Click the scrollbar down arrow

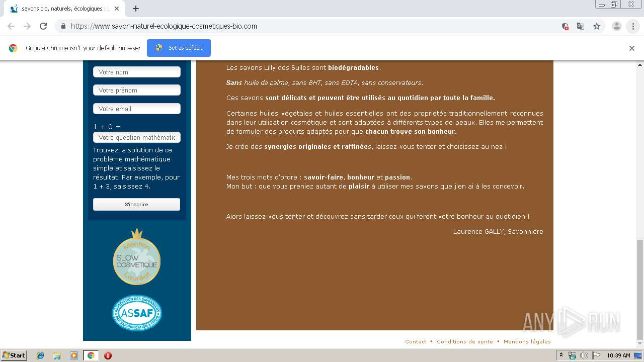pos(640,343)
